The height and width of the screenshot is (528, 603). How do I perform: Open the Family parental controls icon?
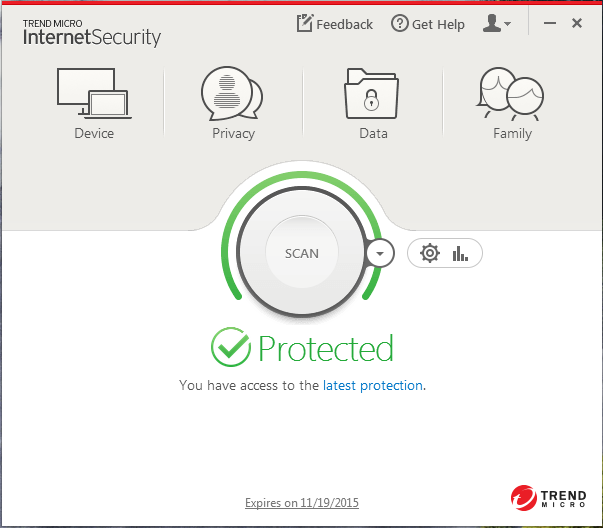pyautogui.click(x=510, y=94)
